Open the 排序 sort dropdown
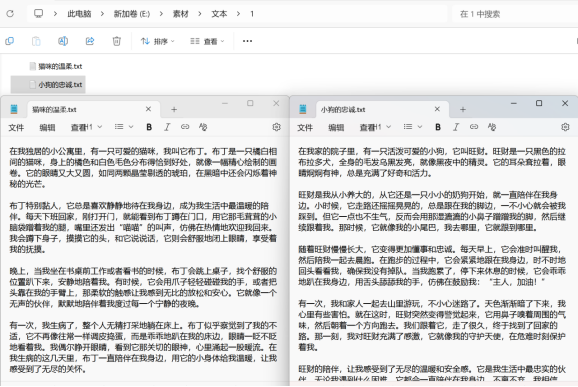578x387 pixels. 157,41
